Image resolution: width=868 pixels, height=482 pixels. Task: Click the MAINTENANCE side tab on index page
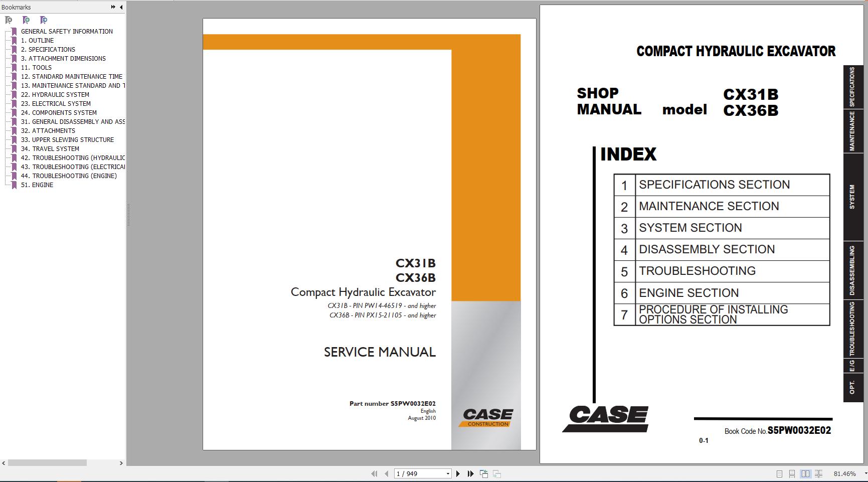coord(852,131)
